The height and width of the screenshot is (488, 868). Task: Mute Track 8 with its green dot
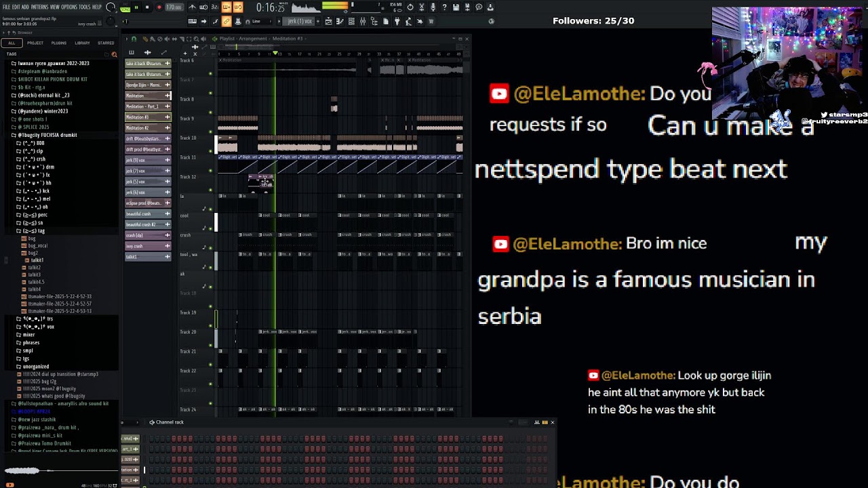[210, 113]
